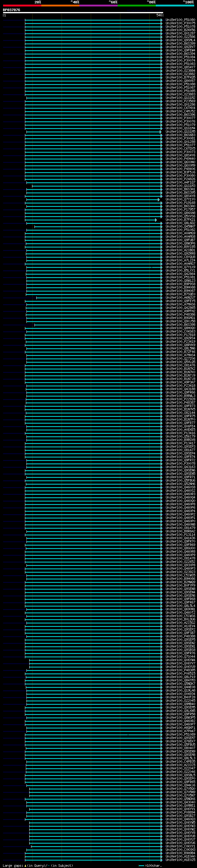The width and height of the screenshot is (197, 868).
Task: Select hit label UniRef100_Q42864
Action: 180,274
